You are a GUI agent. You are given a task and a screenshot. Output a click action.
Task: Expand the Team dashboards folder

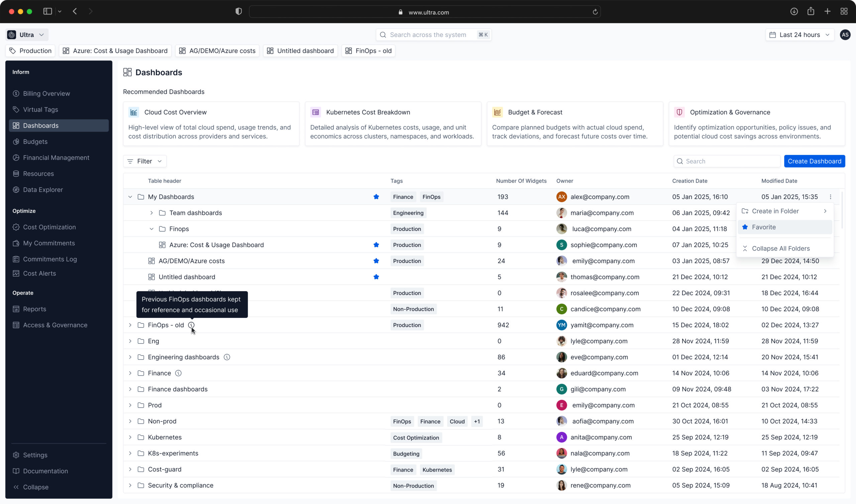click(151, 213)
